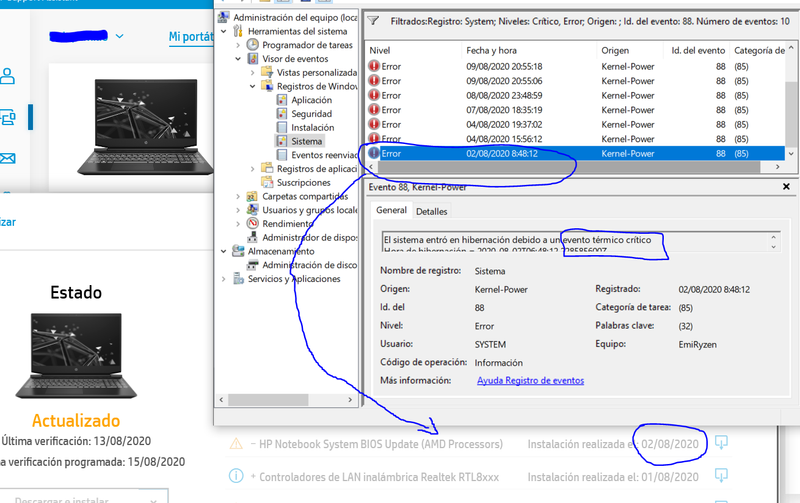This screenshot has width=800, height=503.
Task: Open Ayuda Registro de eventos link
Action: pyautogui.click(x=530, y=381)
